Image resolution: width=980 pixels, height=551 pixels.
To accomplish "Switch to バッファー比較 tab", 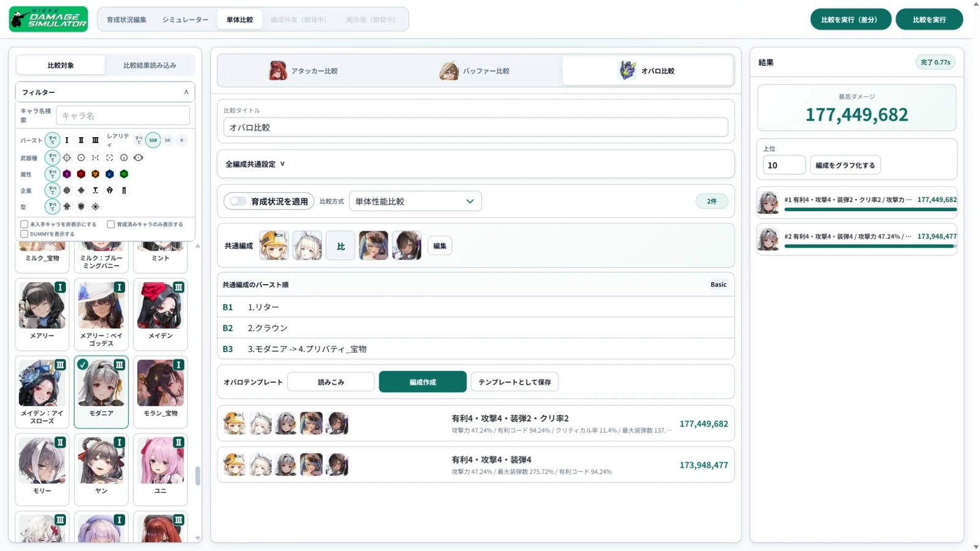I will (475, 71).
